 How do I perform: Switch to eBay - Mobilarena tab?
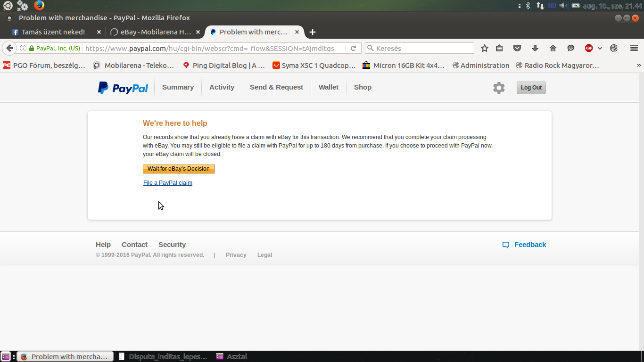156,32
